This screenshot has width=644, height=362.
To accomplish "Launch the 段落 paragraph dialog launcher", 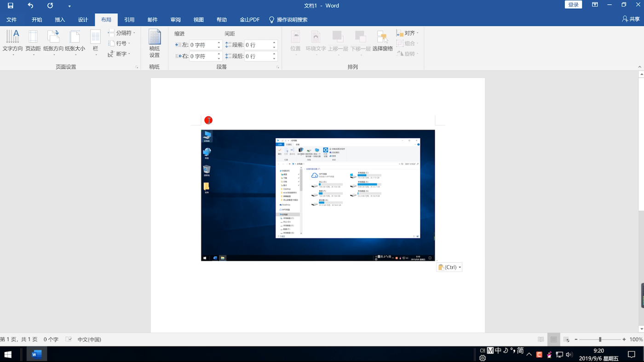I will [278, 67].
